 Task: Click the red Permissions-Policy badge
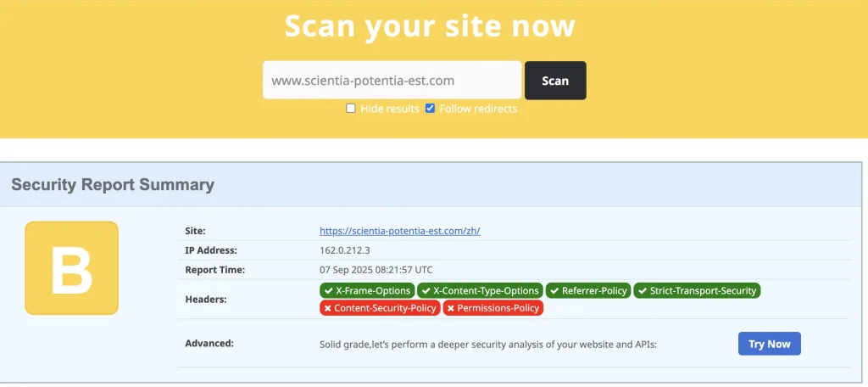coord(493,308)
